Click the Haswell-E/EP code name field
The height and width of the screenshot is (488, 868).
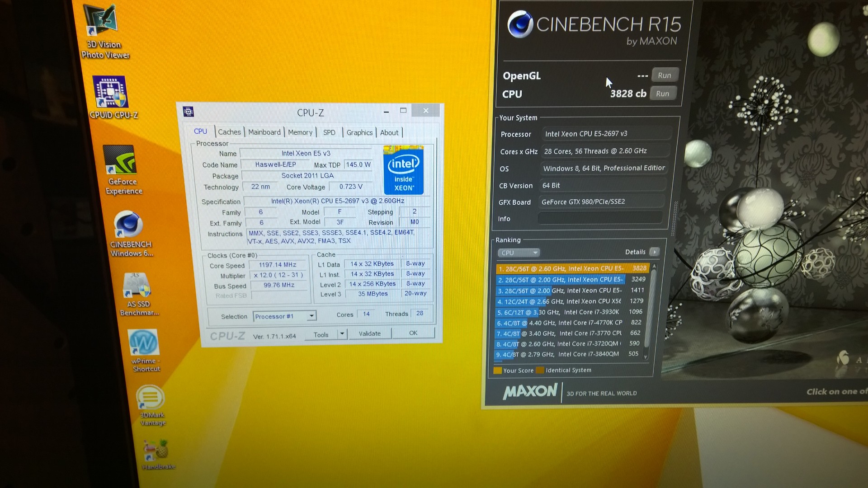pos(275,164)
